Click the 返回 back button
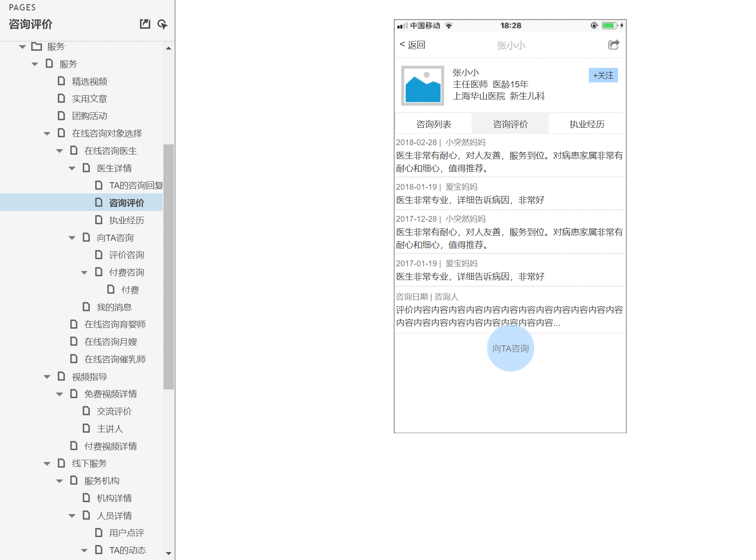Screen dimensions: 756x560 pyautogui.click(x=412, y=45)
